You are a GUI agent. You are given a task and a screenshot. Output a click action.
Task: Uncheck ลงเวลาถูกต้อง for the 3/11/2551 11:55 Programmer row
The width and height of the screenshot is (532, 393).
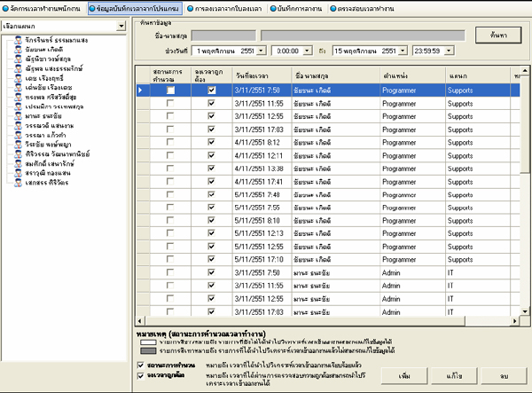point(211,104)
